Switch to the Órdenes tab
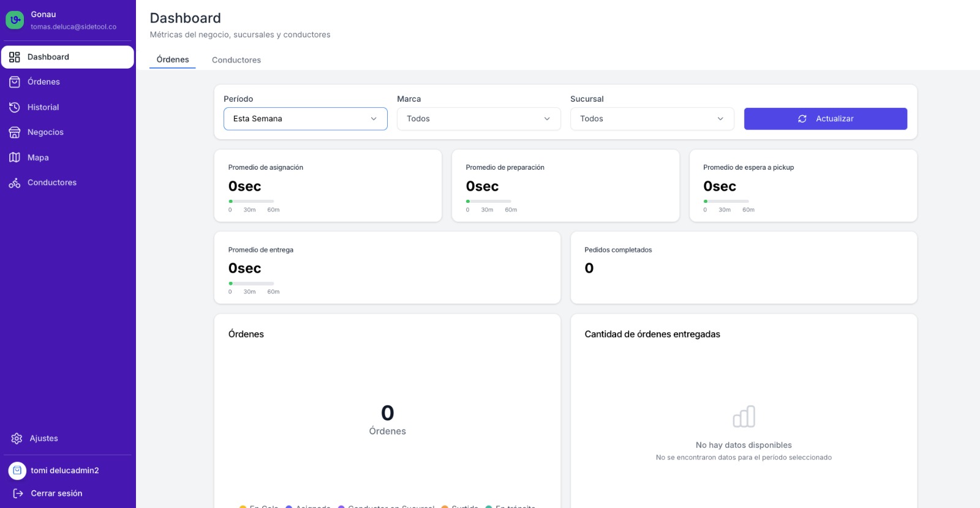The height and width of the screenshot is (508, 980). point(173,59)
